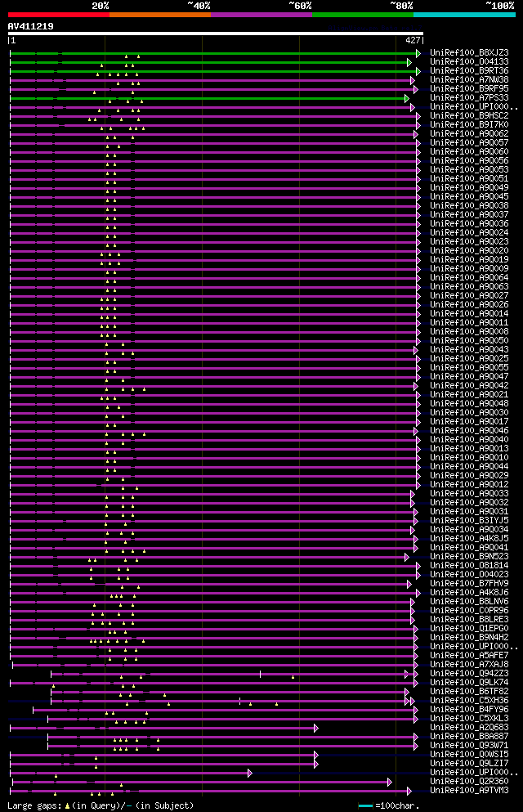Click the UniRef100_A9Q014 label

pyautogui.click(x=469, y=313)
